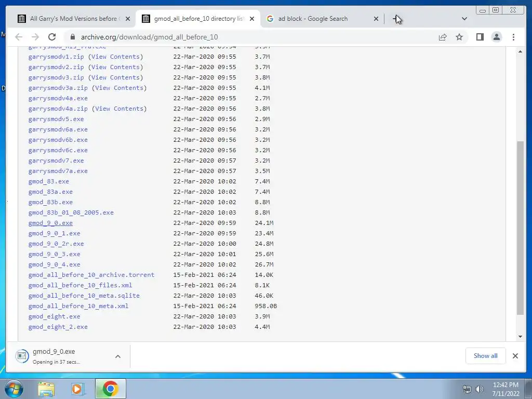Viewport: 532px width, 399px height.
Task: Open Chrome profile avatar
Action: 496,37
